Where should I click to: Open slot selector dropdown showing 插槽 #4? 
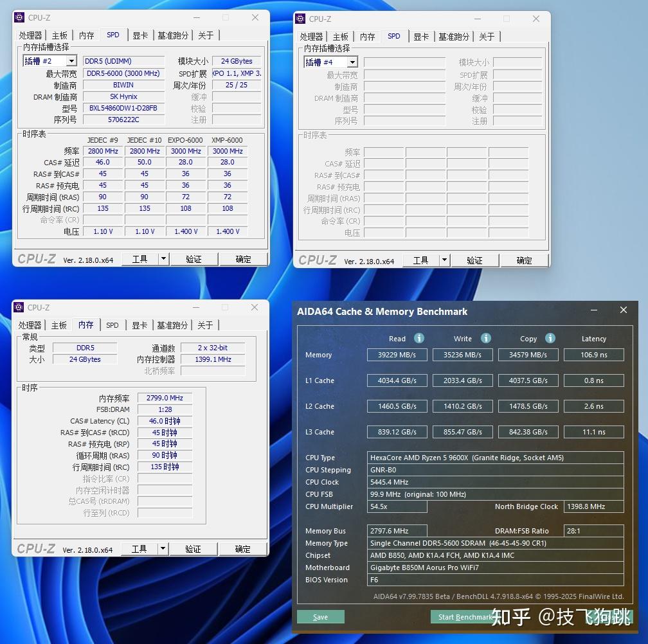[352, 62]
